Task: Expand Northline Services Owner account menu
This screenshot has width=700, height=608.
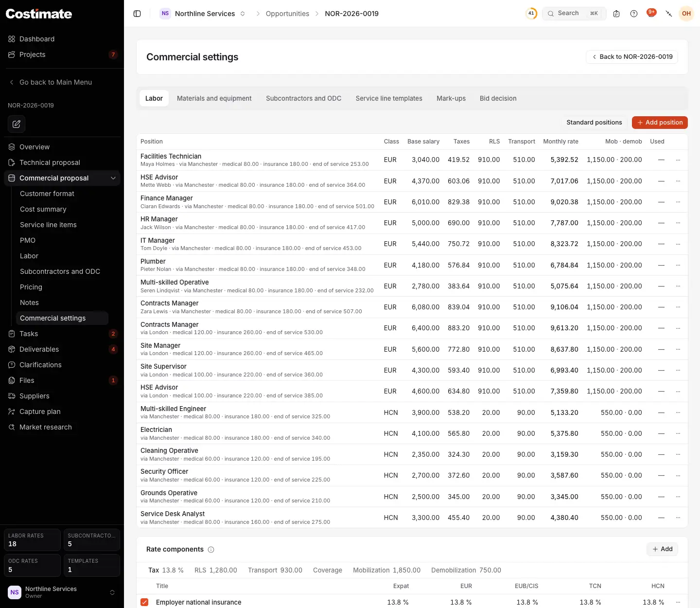Action: click(62, 592)
